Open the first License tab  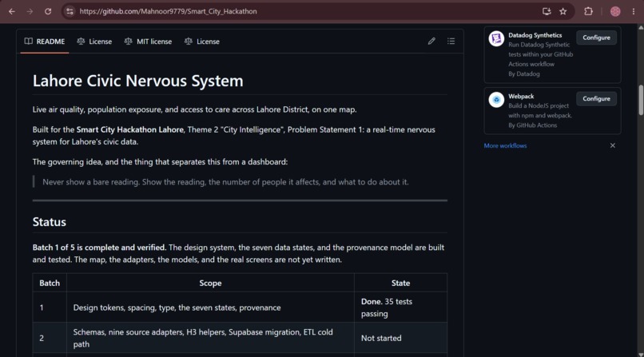point(94,42)
